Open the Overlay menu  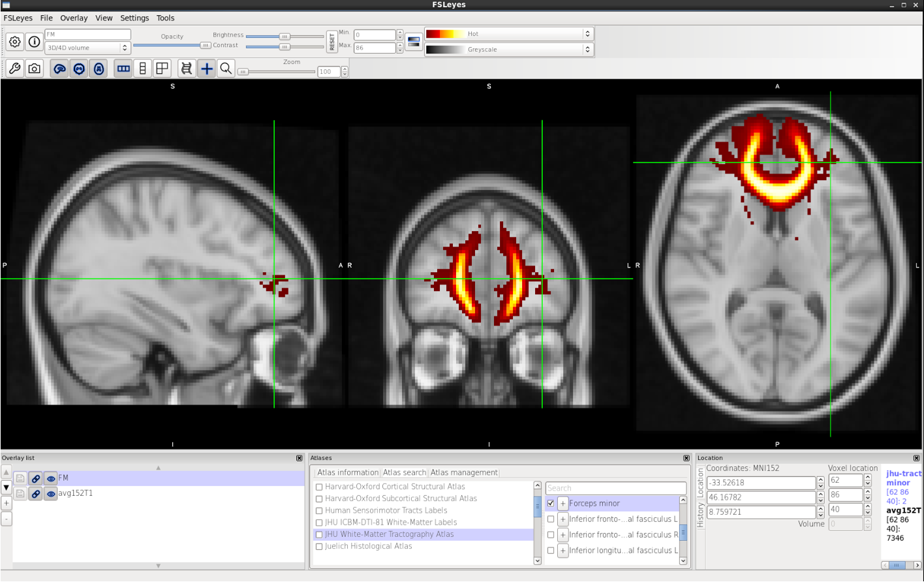[74, 18]
